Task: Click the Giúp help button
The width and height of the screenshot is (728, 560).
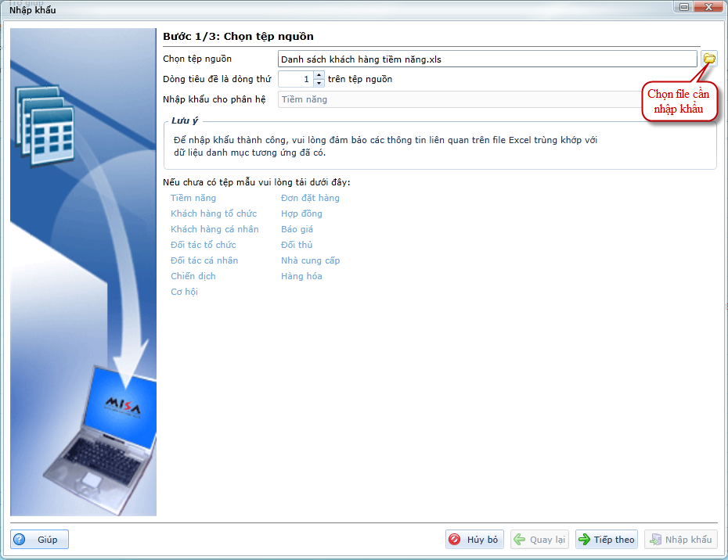Action: coord(40,540)
